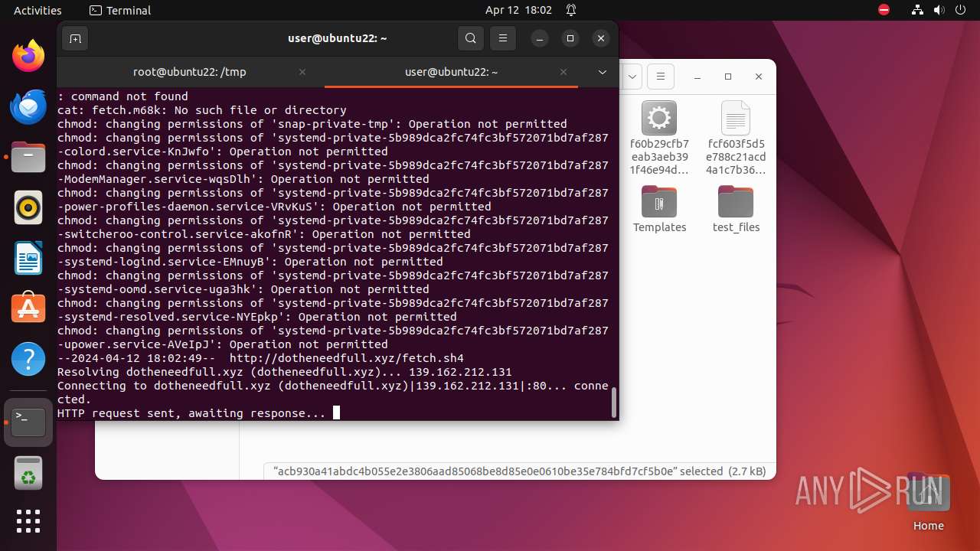Open the Files window hamburger menu
The height and width of the screenshot is (551, 980).
660,77
